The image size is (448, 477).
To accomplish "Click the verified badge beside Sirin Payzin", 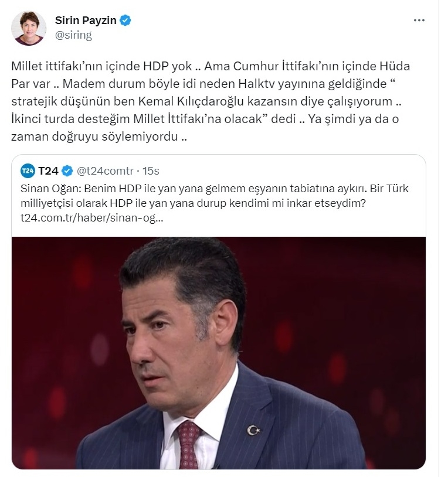I will 125,21.
